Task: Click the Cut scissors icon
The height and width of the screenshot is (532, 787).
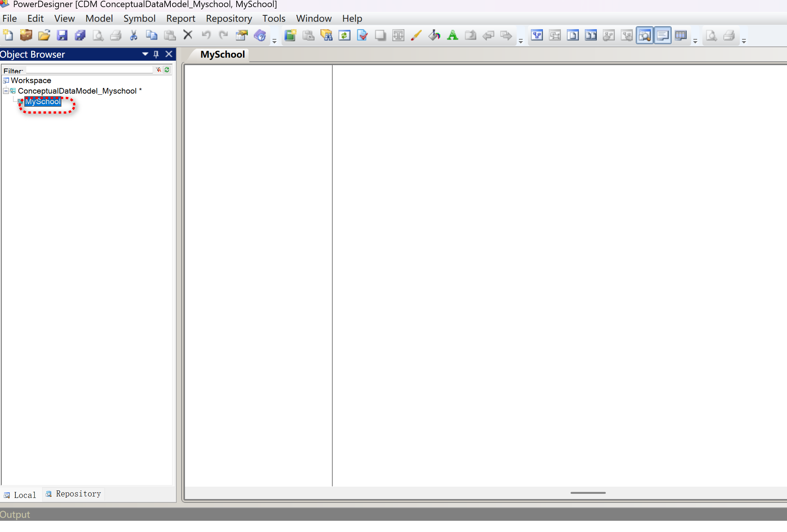Action: (x=134, y=36)
